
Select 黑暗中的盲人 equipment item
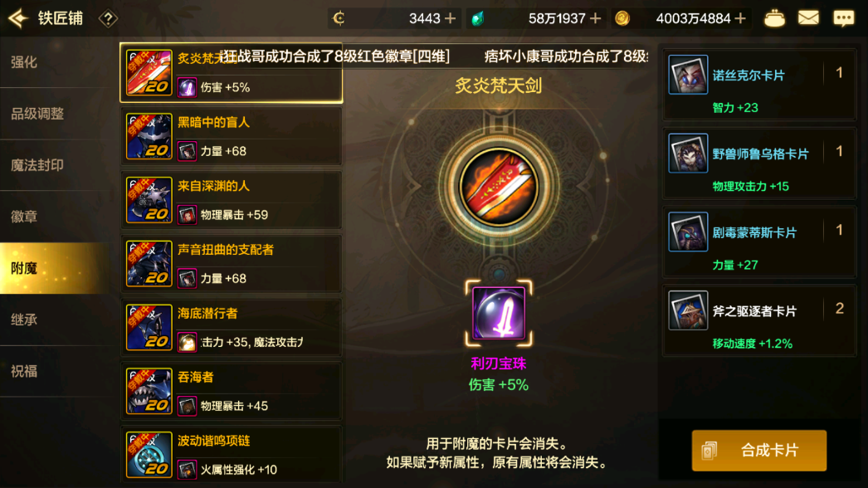232,136
